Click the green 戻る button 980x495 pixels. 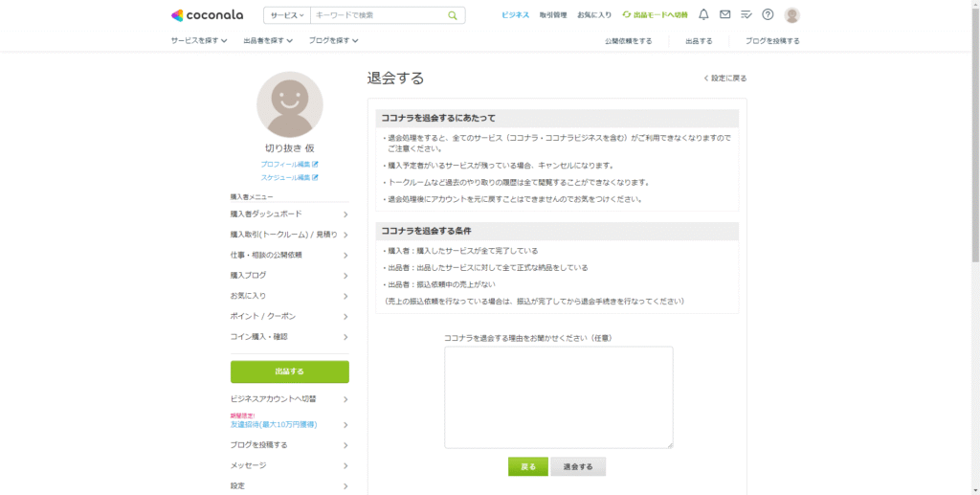(528, 467)
